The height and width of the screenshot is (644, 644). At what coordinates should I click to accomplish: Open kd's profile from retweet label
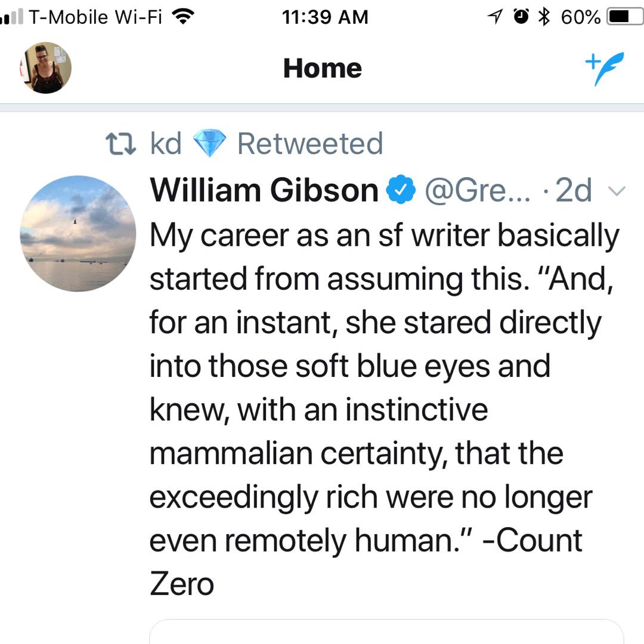coord(166,144)
